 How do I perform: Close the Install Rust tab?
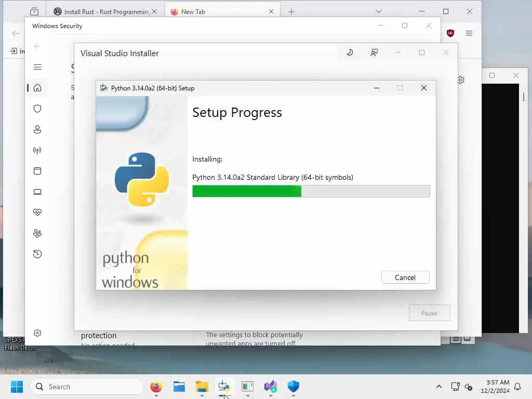pos(154,11)
